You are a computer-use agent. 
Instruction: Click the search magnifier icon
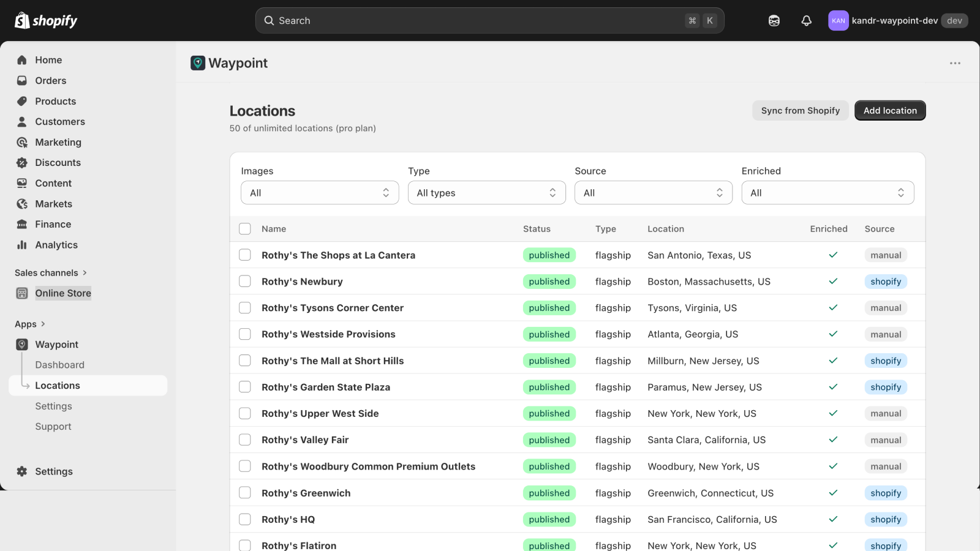coord(269,21)
